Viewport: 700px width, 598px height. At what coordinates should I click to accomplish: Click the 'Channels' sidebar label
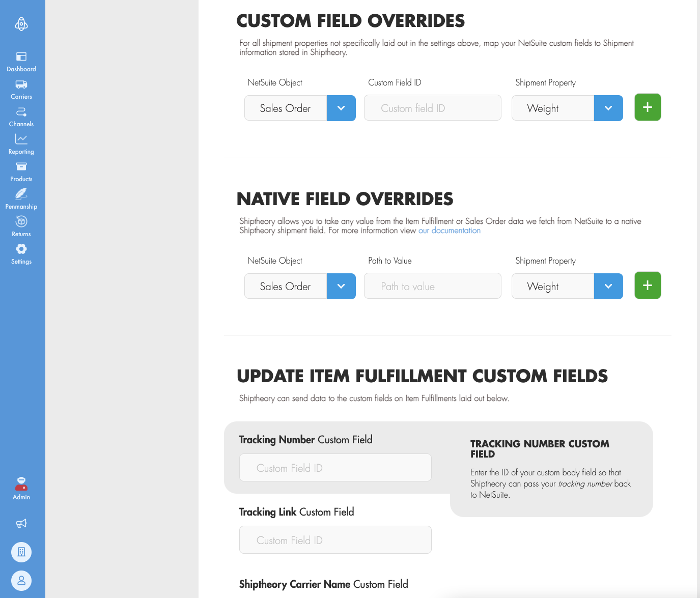click(21, 124)
